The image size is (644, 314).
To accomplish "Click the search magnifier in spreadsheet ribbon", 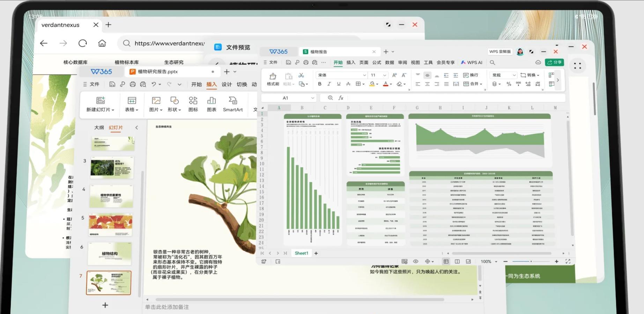I will (492, 62).
